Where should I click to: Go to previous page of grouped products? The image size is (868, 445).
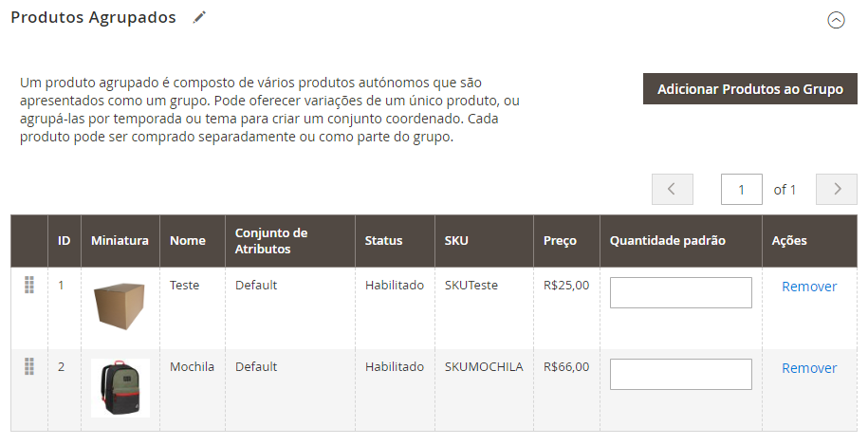tap(672, 190)
